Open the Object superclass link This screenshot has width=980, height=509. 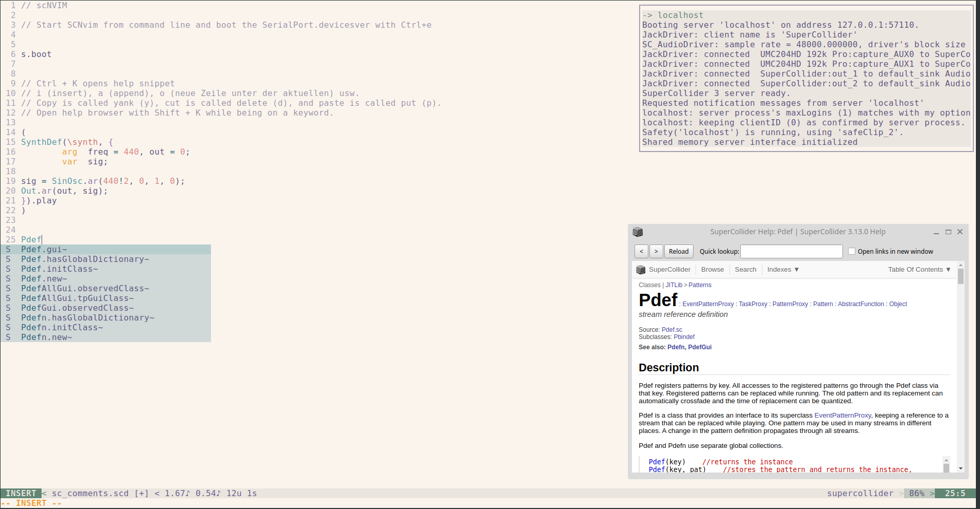(x=898, y=304)
